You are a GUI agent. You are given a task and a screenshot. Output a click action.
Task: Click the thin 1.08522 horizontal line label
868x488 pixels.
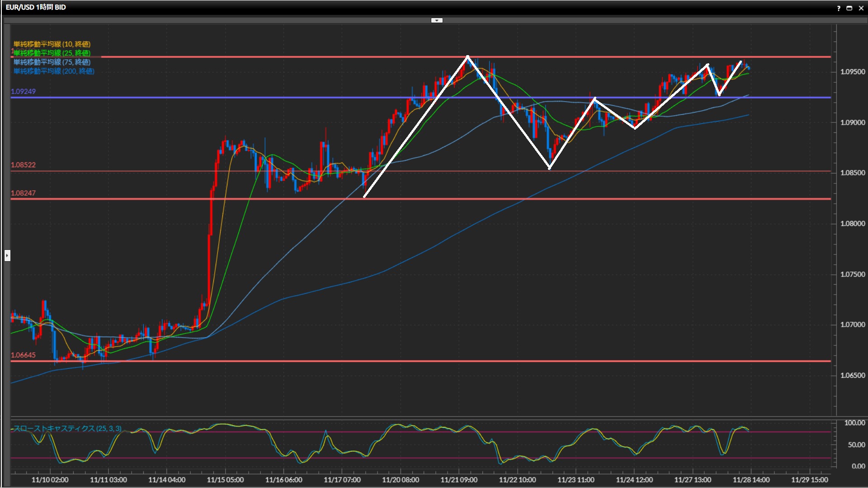tap(23, 165)
